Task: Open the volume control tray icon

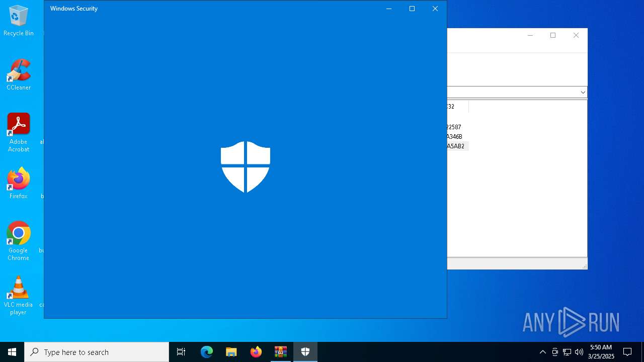Action: coord(579,352)
